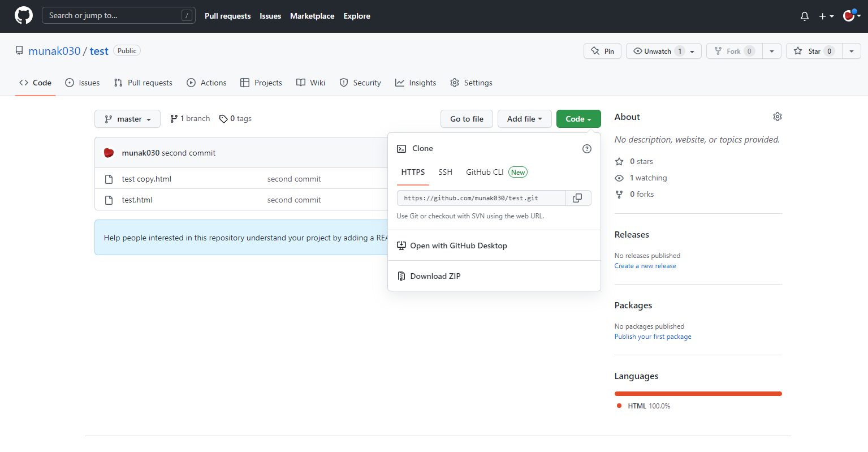Open the munak030 owner profile link
Image resolution: width=868 pixels, height=452 pixels.
[x=54, y=51]
